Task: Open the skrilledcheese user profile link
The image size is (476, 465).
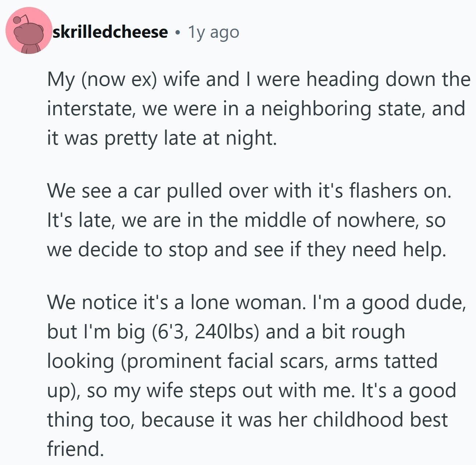Action: pos(110,32)
